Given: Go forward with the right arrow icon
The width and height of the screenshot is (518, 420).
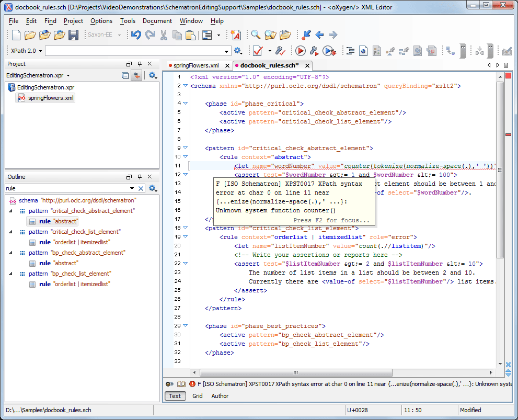Looking at the screenshot, I should pyautogui.click(x=333, y=35).
